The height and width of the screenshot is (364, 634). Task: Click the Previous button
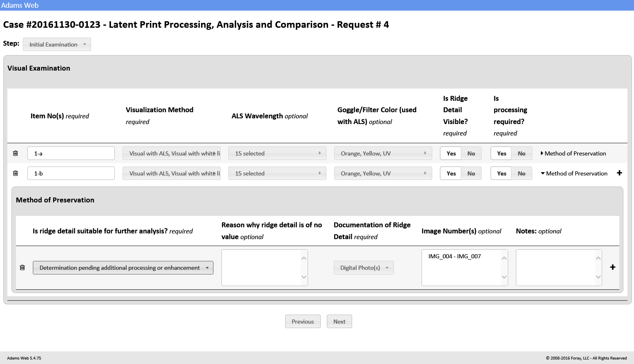point(303,322)
